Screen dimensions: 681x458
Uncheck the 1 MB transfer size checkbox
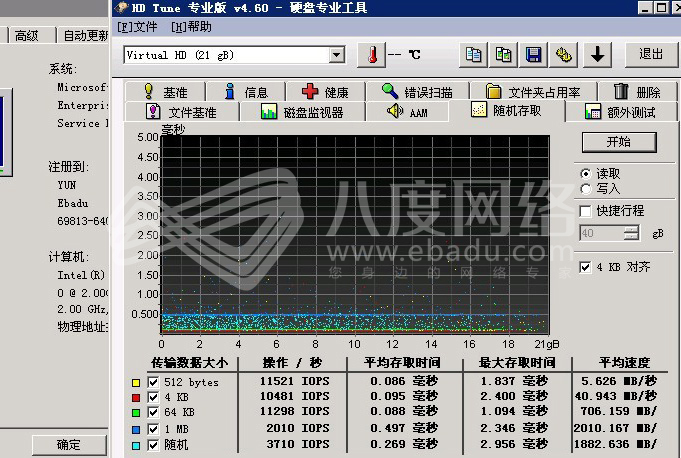click(x=153, y=429)
